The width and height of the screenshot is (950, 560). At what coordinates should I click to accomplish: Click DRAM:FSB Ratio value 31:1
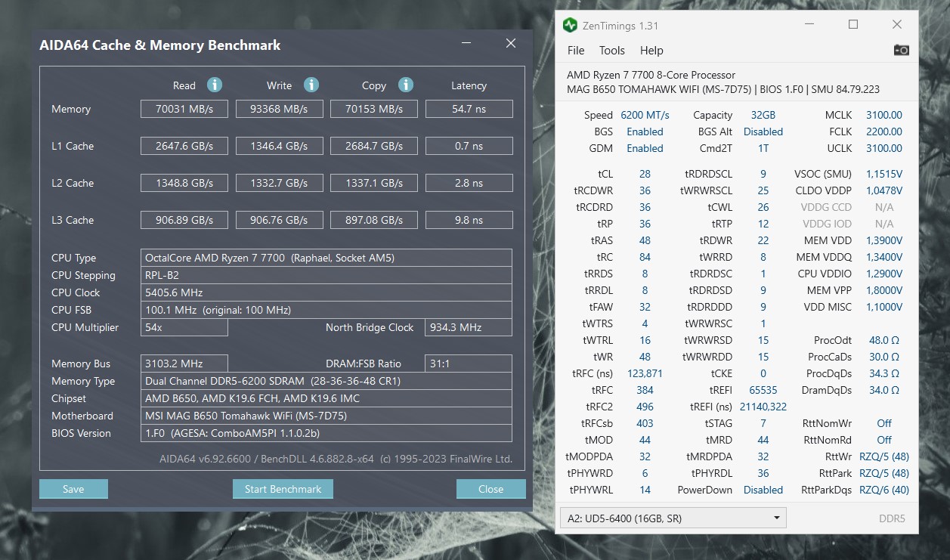click(469, 364)
